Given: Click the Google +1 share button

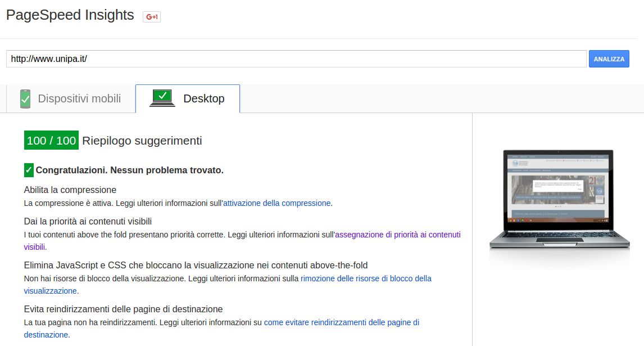Looking at the screenshot, I should (x=152, y=17).
